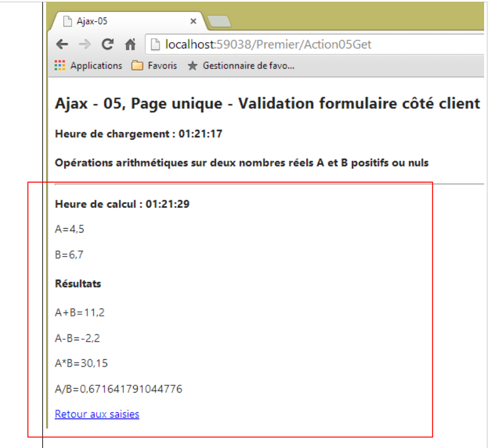493x448 pixels.
Task: Open Gestionnaire de favoris bookmark
Action: coord(241,66)
